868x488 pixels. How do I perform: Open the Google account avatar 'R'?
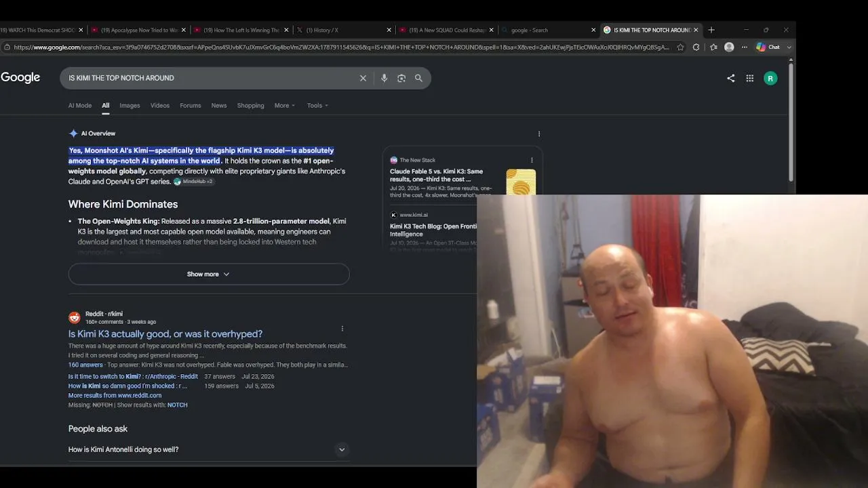770,79
